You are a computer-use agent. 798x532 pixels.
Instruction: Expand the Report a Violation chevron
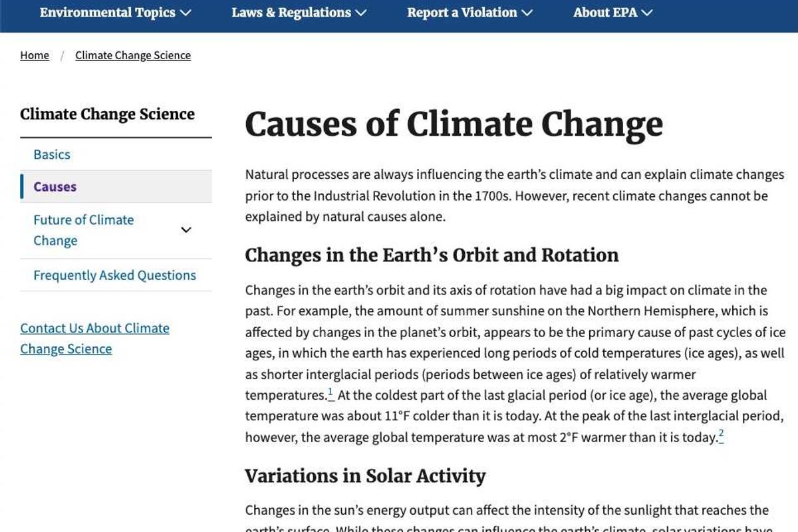529,12
